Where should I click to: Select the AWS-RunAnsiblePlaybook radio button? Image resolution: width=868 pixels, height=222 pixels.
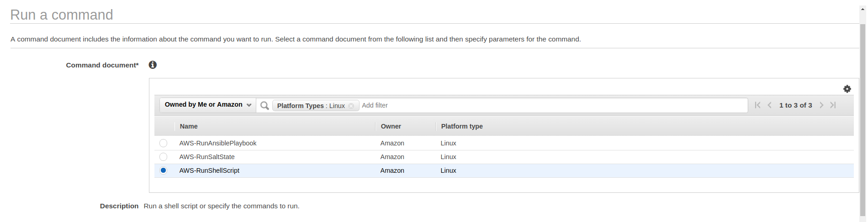163,143
